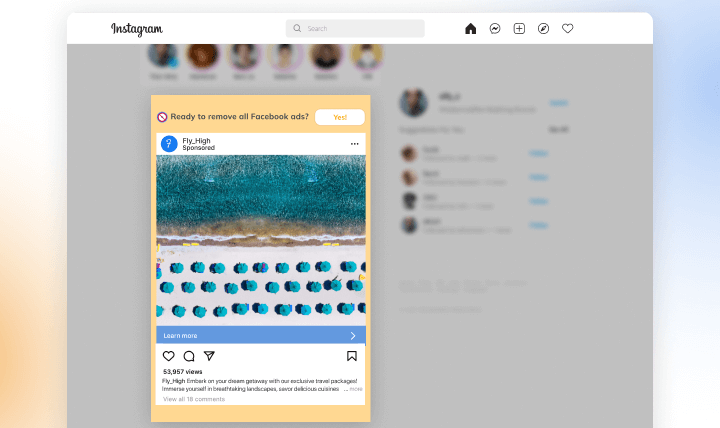Focus the Search input field
Viewport: 720px width, 428px height.
[355, 28]
